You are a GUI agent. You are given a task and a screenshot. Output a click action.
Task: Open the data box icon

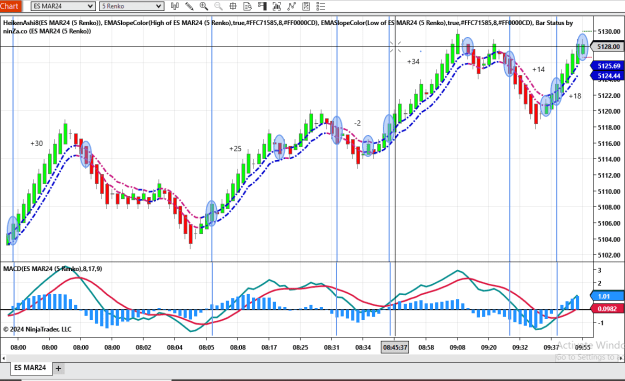pyautogui.click(x=248, y=6)
